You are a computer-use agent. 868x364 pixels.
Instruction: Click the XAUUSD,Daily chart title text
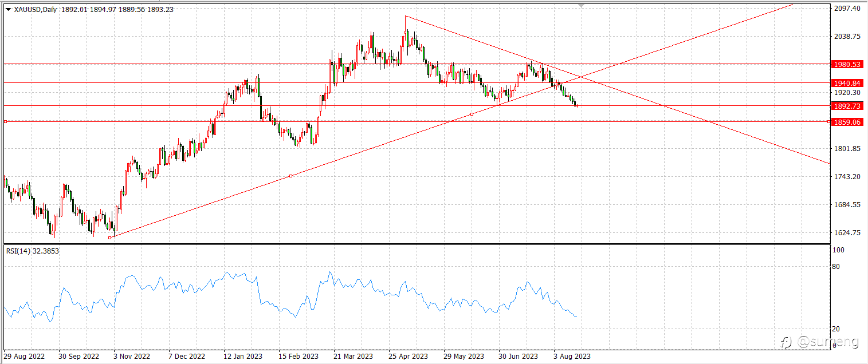click(x=35, y=9)
